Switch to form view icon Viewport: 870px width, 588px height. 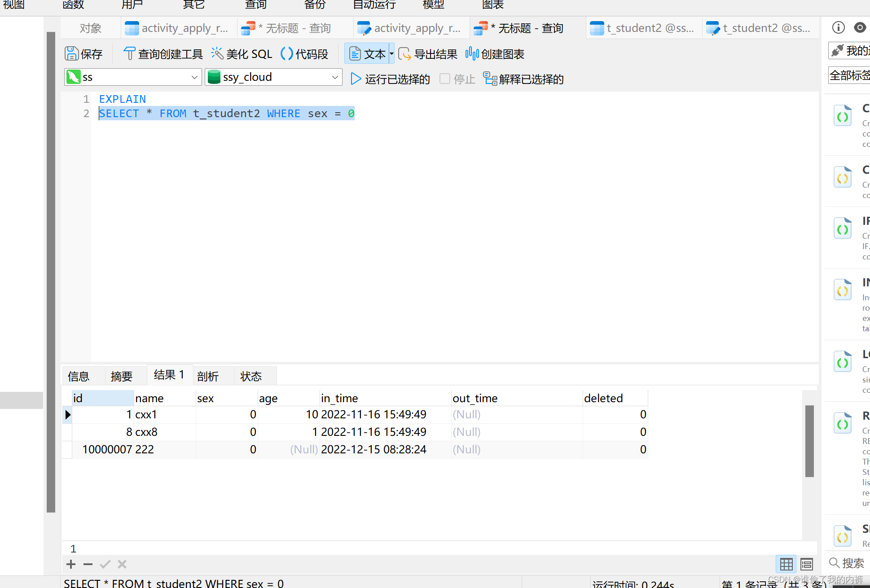[807, 564]
